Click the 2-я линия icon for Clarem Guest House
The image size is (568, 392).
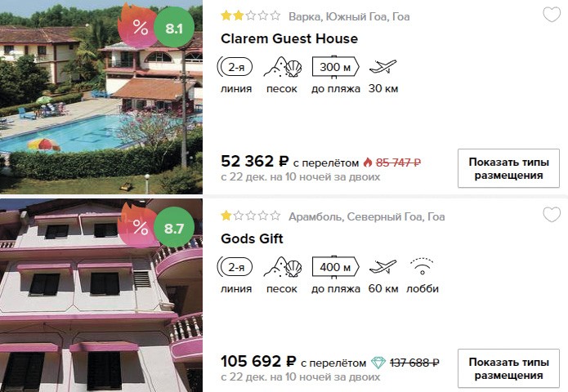pyautogui.click(x=235, y=67)
